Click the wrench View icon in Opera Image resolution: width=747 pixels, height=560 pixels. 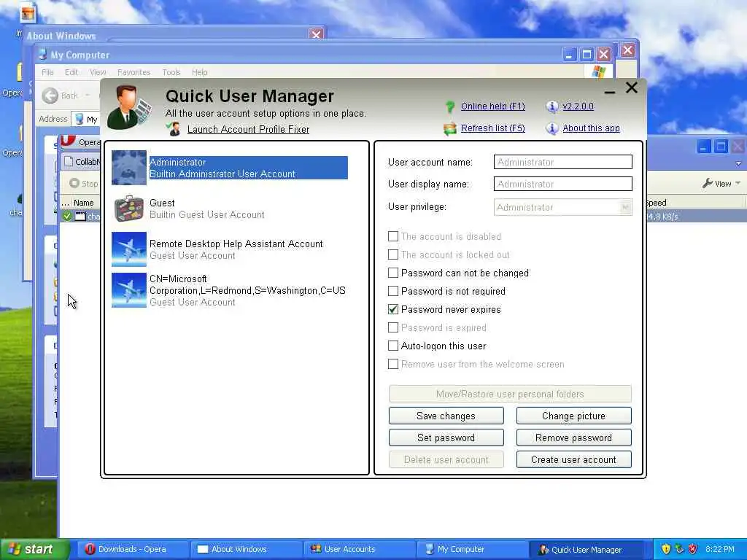point(708,183)
